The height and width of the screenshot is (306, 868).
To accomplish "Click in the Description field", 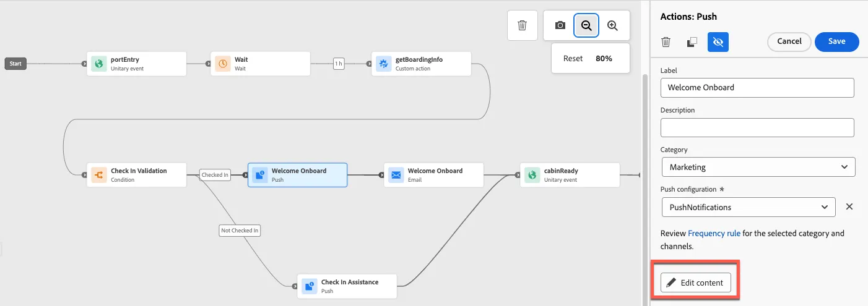I will pos(757,127).
